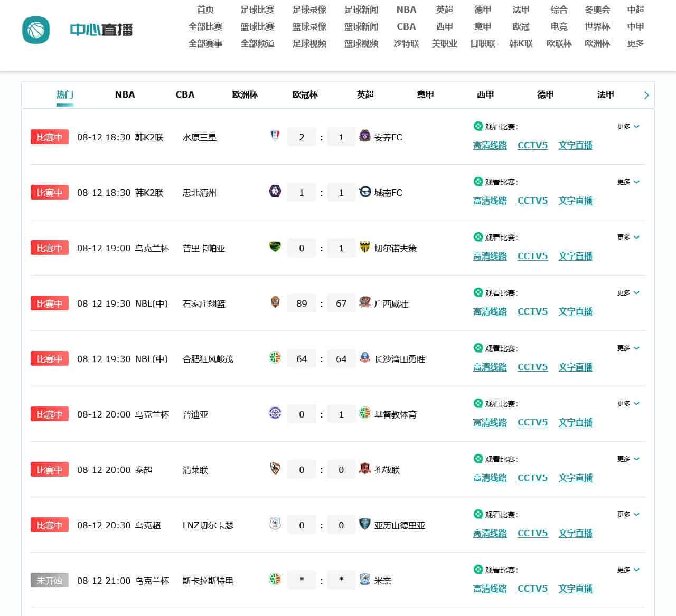Expand 更多 for 清莱联 match
The width and height of the screenshot is (676, 616).
(x=628, y=459)
